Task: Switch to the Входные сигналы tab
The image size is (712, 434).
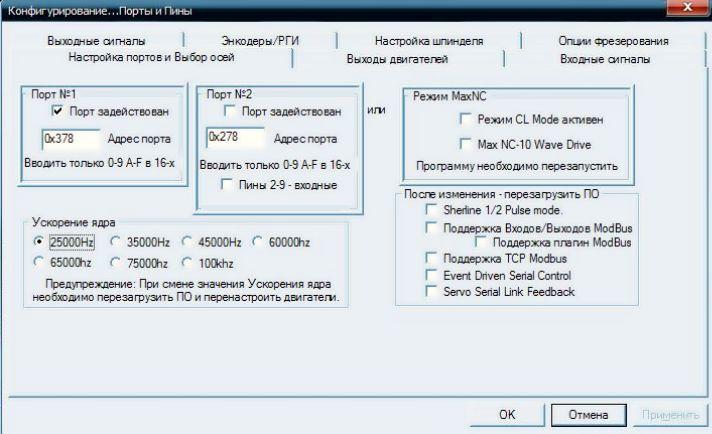Action: (x=605, y=59)
